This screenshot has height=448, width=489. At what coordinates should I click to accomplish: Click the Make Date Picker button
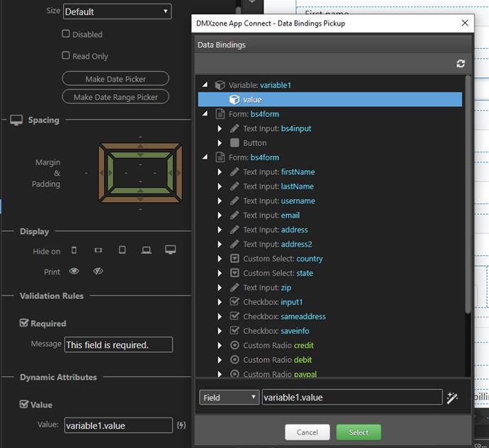[116, 79]
